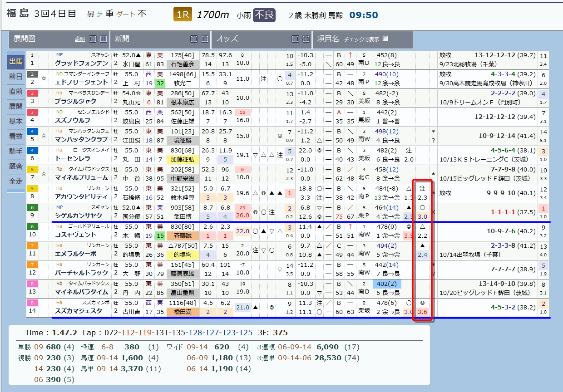Expand the 展開図 panel with its square icon
Image resolution: width=563 pixels, height=392 pixels.
pos(93,39)
